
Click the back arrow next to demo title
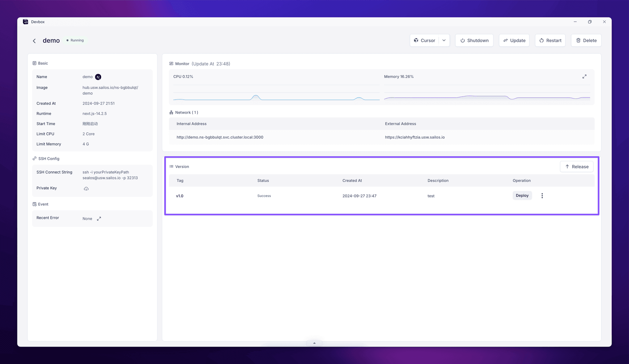34,41
